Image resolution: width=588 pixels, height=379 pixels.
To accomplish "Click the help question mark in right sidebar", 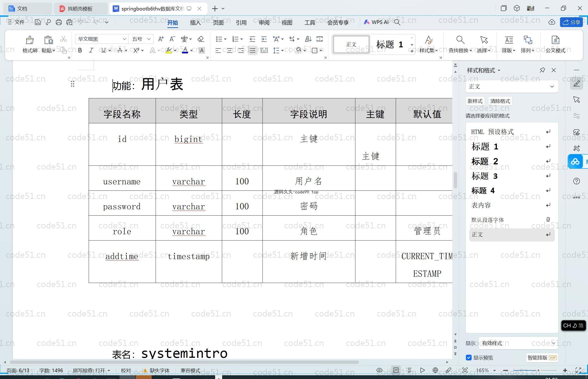I will click(576, 181).
